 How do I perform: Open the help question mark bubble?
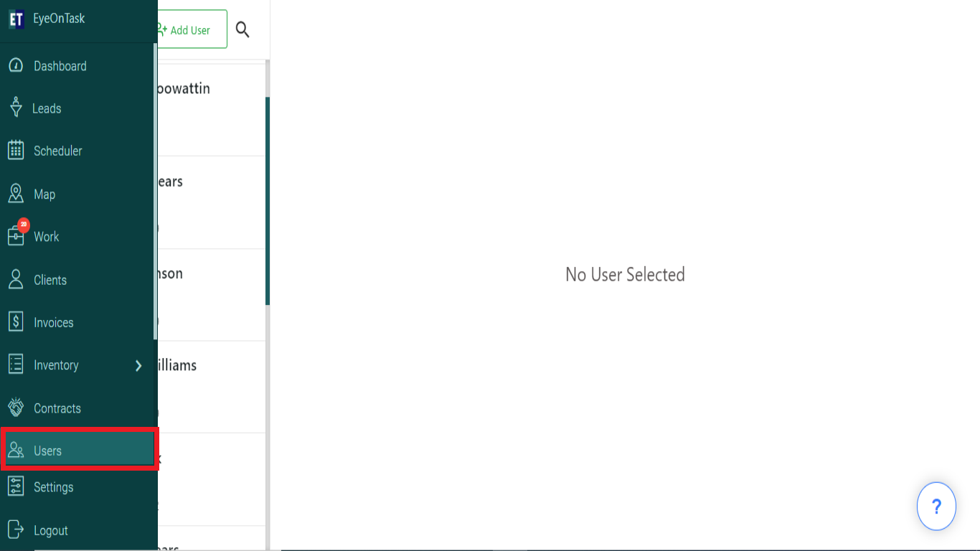pos(936,507)
